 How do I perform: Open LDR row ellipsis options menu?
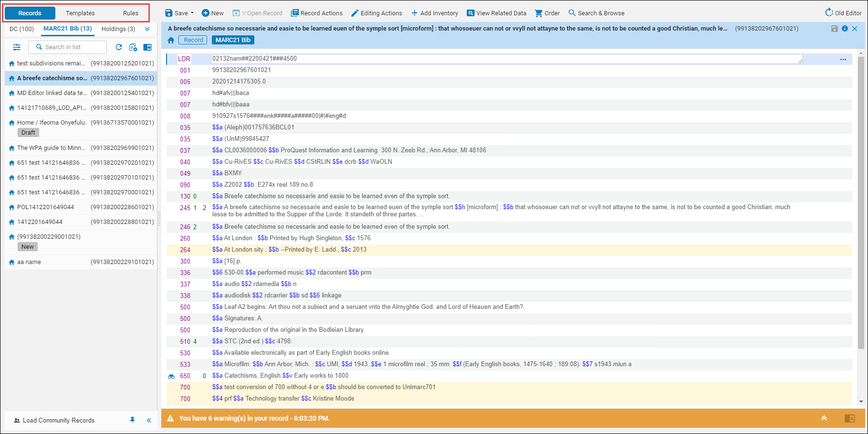843,59
